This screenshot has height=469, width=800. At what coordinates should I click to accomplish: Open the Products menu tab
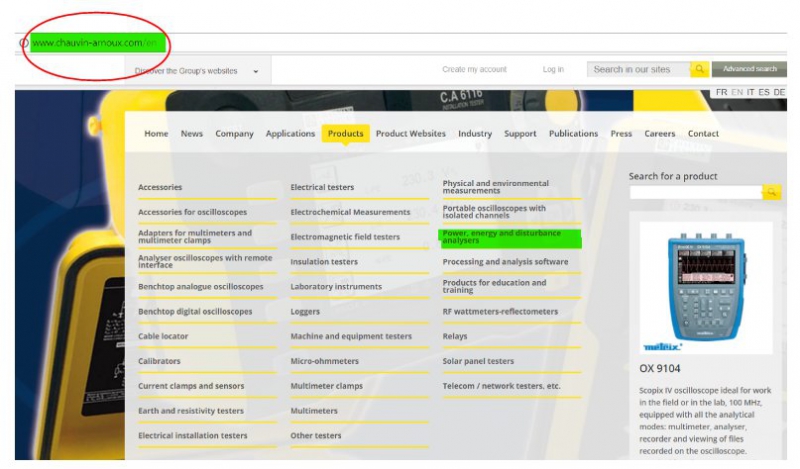(345, 134)
